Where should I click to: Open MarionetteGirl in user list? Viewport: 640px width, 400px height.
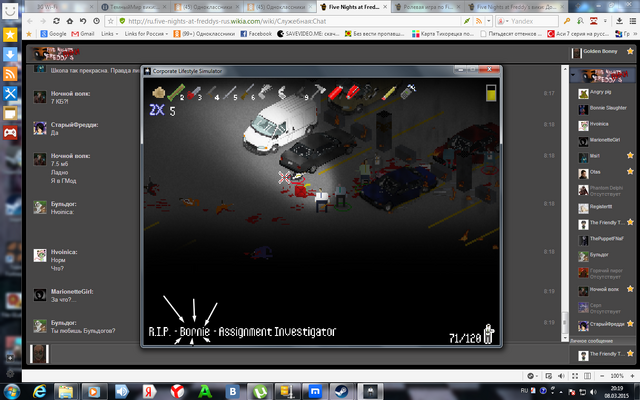click(x=604, y=140)
